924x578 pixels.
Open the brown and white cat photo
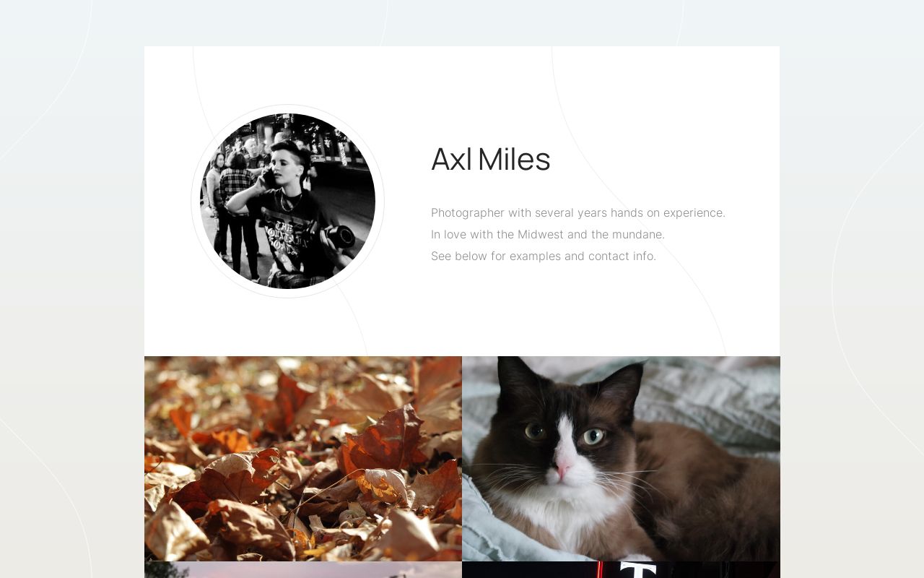(x=621, y=459)
